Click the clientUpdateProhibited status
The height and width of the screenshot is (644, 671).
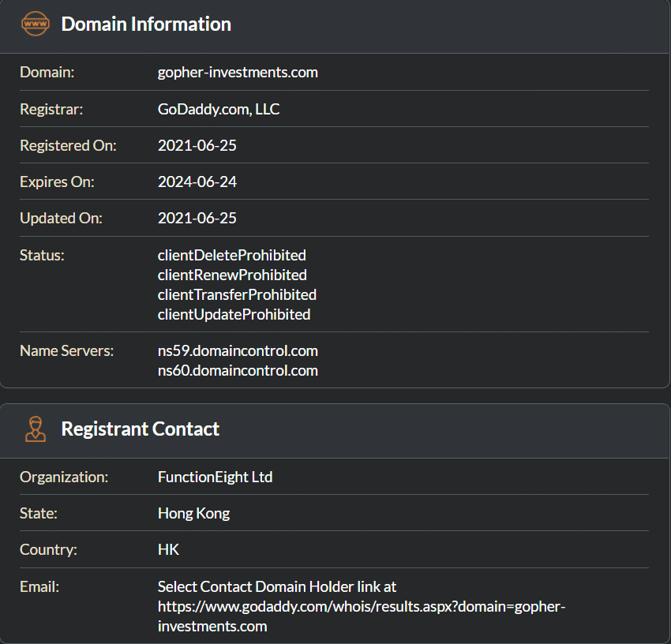pos(234,314)
